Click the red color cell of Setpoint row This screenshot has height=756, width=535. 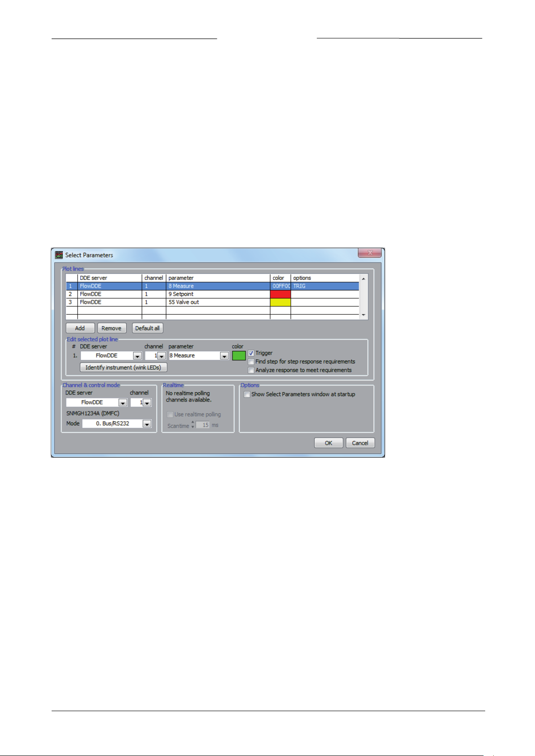point(281,294)
